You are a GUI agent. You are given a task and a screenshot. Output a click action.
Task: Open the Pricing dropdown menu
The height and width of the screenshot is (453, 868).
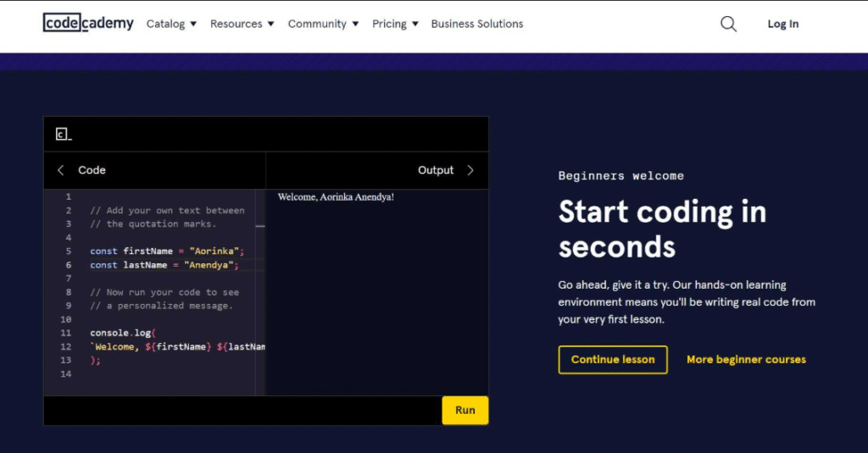click(x=395, y=24)
